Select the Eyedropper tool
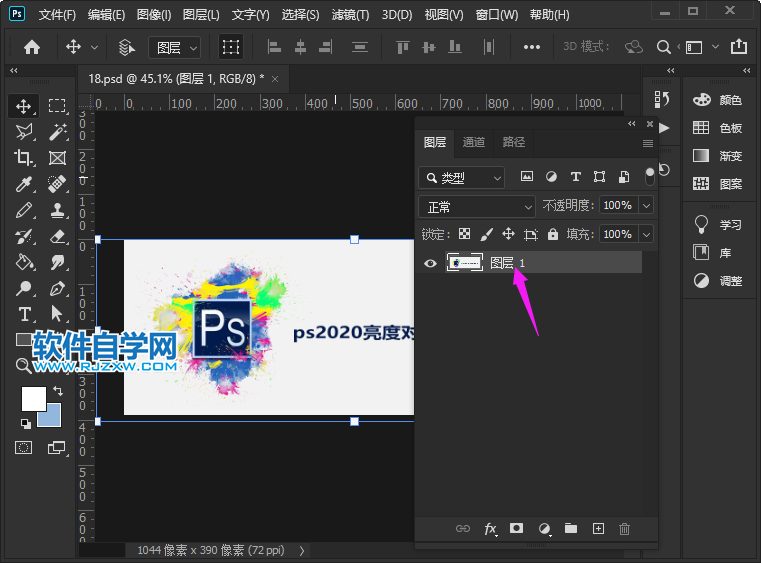This screenshot has height=563, width=761. [24, 184]
